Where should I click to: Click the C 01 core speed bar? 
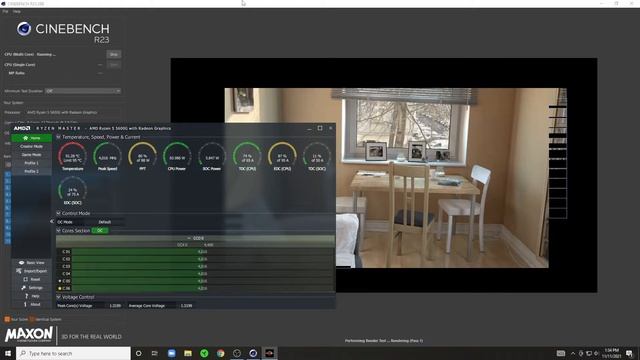pyautogui.click(x=202, y=252)
